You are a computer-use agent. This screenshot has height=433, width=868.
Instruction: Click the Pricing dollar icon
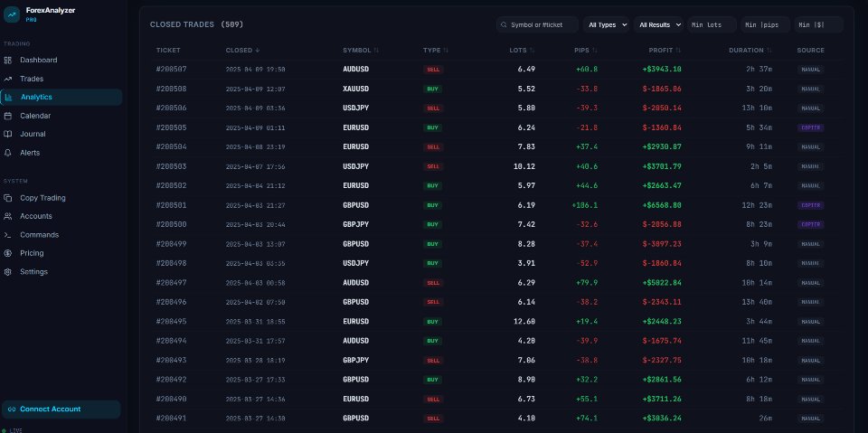point(8,253)
